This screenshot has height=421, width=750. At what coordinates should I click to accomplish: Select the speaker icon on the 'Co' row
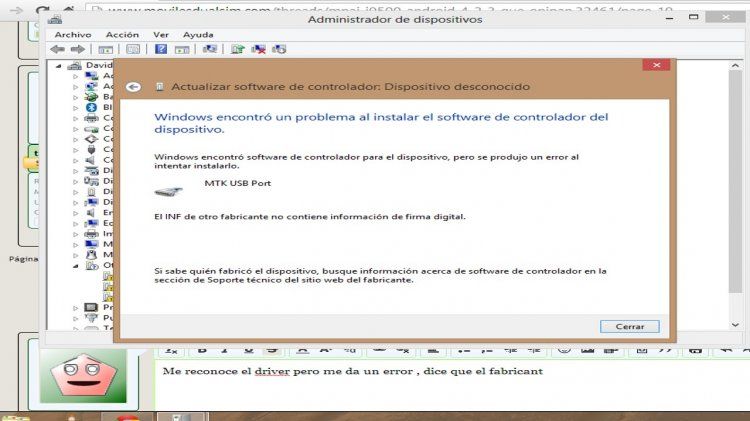[x=90, y=160]
